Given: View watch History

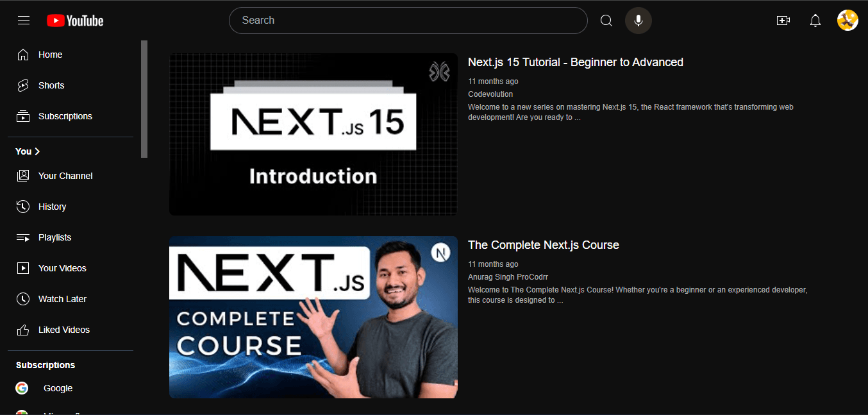Looking at the screenshot, I should [x=52, y=207].
